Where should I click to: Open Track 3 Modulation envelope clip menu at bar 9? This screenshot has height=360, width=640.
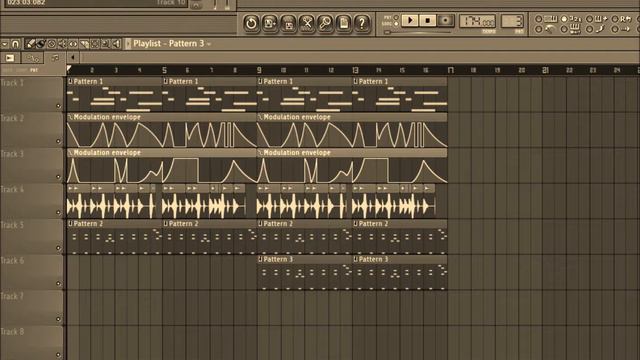(260, 153)
